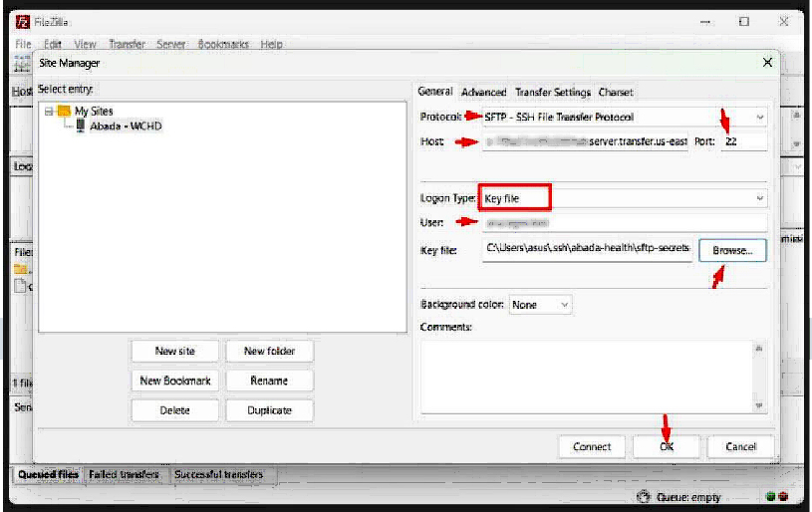This screenshot has width=812, height=512.
Task: Click OK to save site settings
Action: (x=667, y=447)
